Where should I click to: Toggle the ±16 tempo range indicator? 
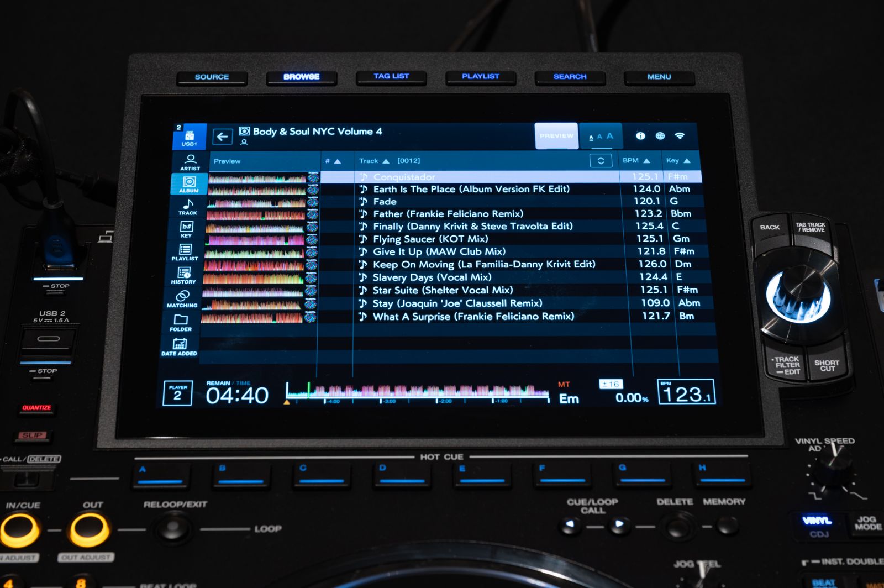(x=611, y=384)
